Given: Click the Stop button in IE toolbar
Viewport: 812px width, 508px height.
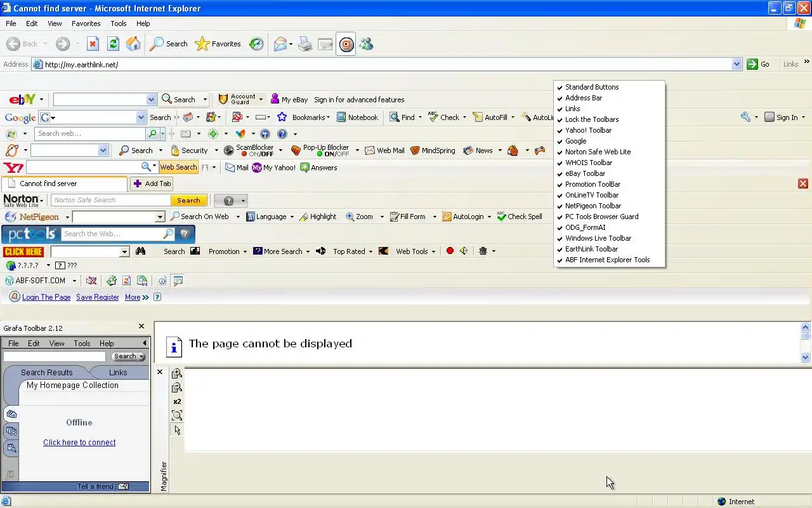Looking at the screenshot, I should click(93, 44).
